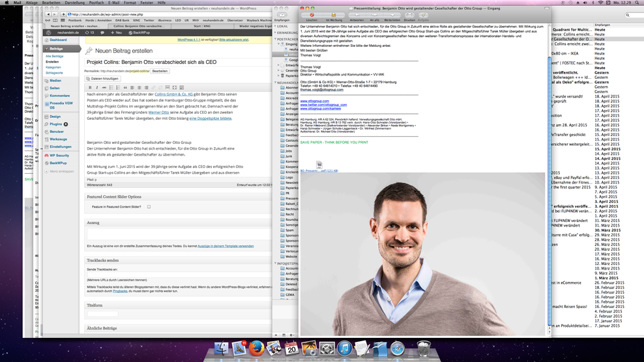Viewport: 644px width, 362px height.
Task: Open the Postfach menu
Action: 96,3
